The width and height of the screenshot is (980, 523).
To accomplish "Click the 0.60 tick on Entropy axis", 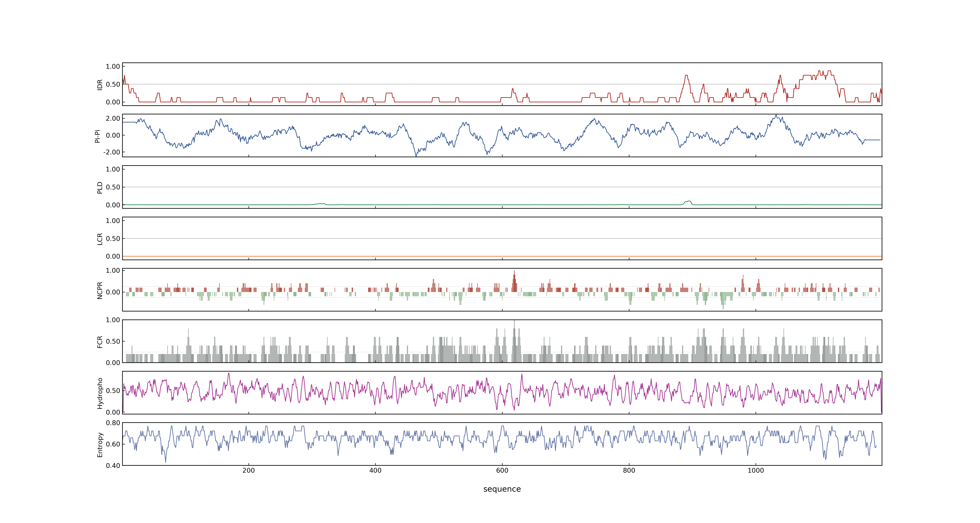I will (113, 444).
